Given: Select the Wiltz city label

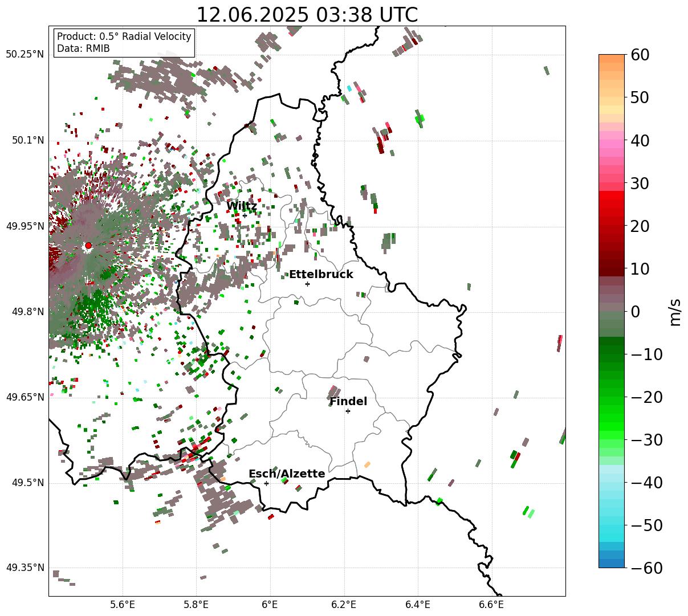Looking at the screenshot, I should pyautogui.click(x=242, y=206).
